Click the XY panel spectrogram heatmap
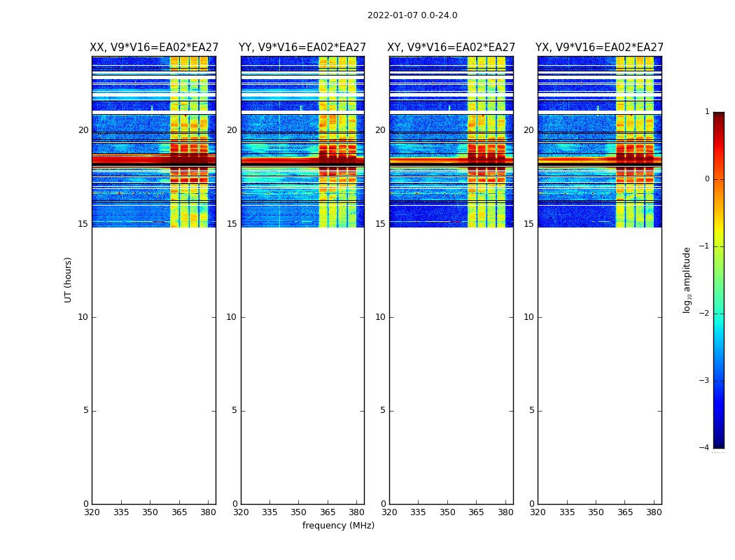The height and width of the screenshot is (560, 735). (x=451, y=142)
